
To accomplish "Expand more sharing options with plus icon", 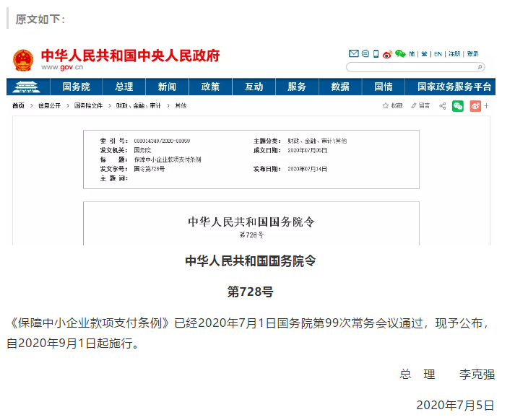I will tap(487, 106).
